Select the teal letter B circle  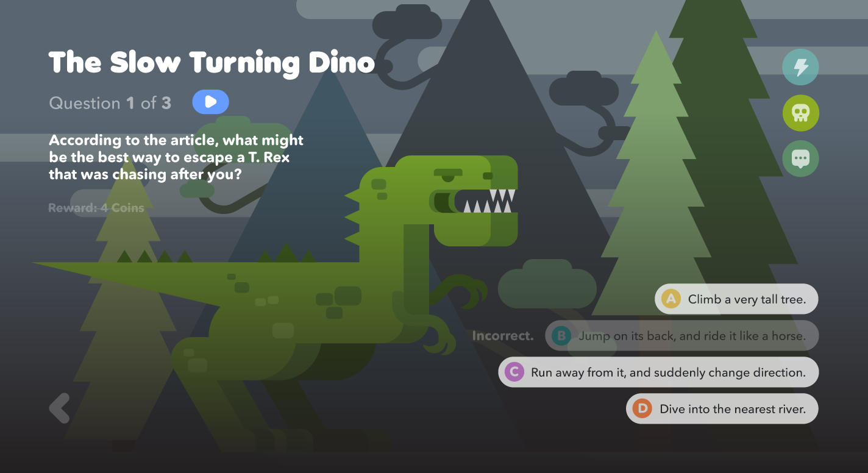[561, 335]
